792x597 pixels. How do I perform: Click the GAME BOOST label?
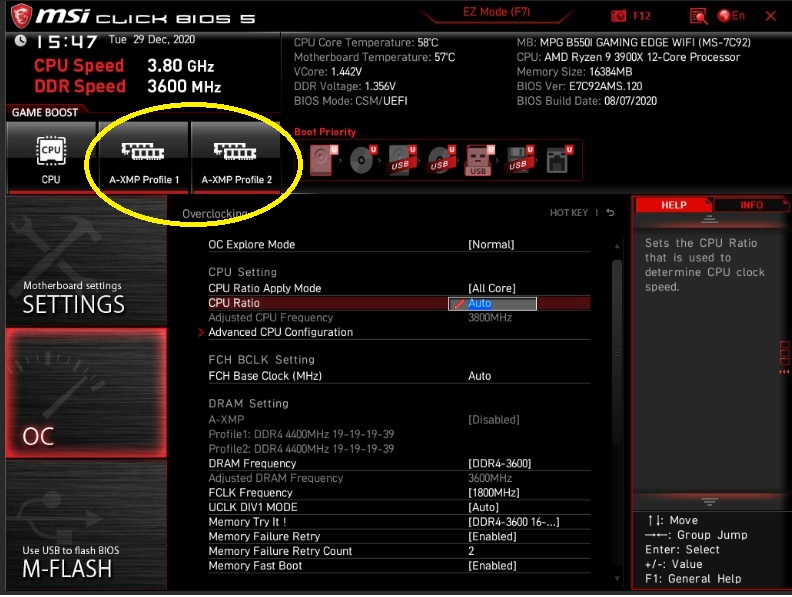(45, 113)
